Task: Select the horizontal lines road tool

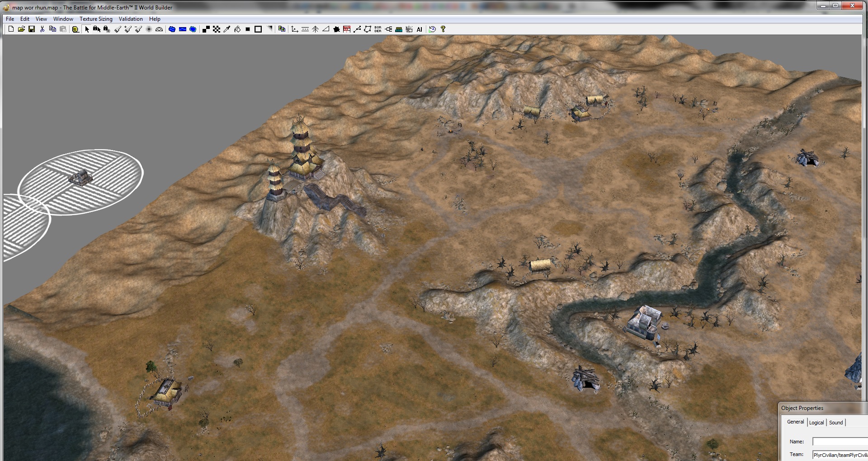Action: tap(305, 29)
